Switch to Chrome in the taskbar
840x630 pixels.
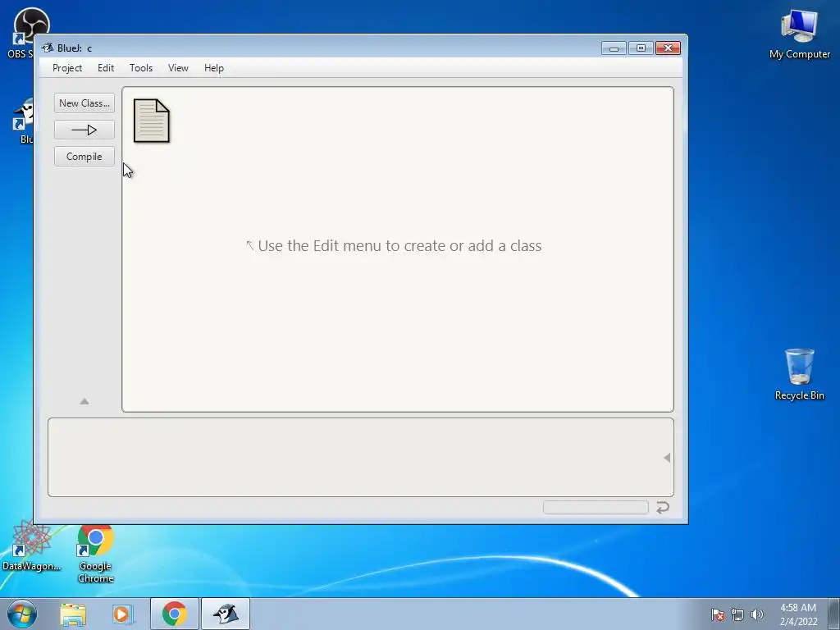(x=175, y=614)
